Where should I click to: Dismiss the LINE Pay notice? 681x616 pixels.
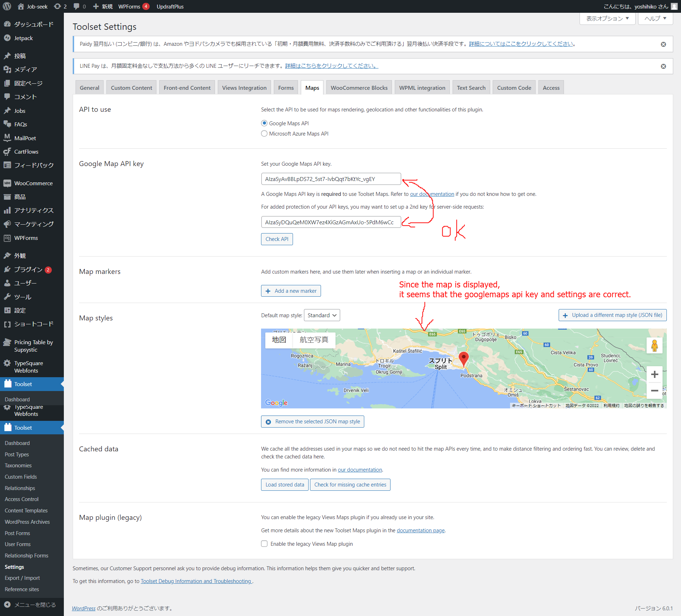coord(663,66)
